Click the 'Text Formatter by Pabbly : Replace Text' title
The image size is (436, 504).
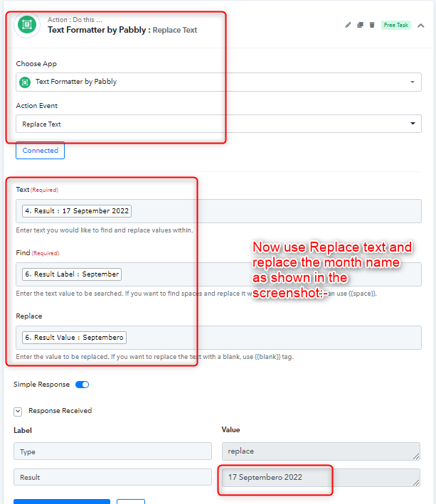[122, 30]
